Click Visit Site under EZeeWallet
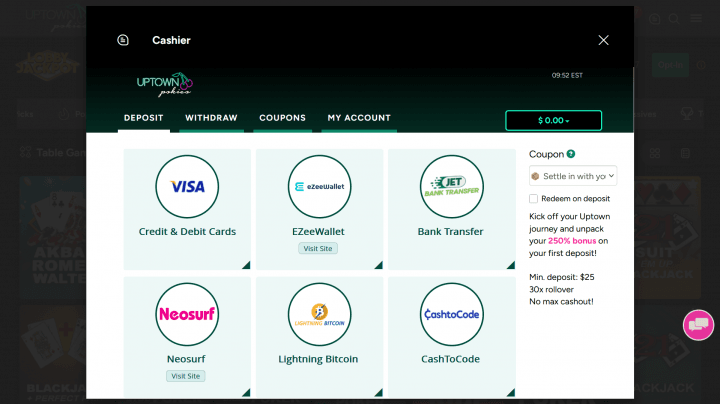720x404 pixels. point(318,248)
